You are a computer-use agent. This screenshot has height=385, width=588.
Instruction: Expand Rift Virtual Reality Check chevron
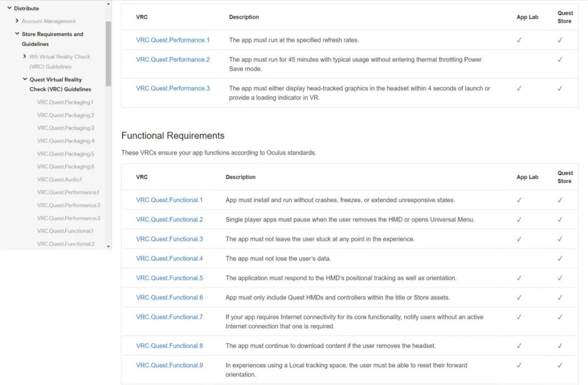(x=25, y=56)
